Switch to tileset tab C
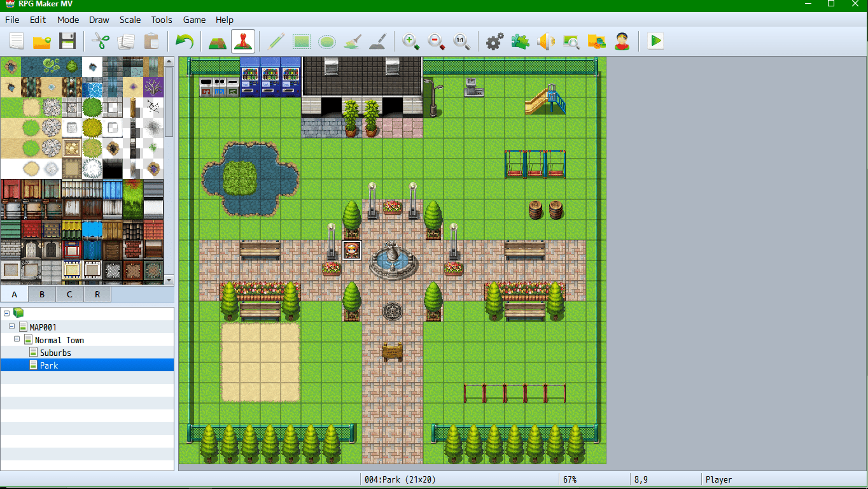 pyautogui.click(x=69, y=294)
